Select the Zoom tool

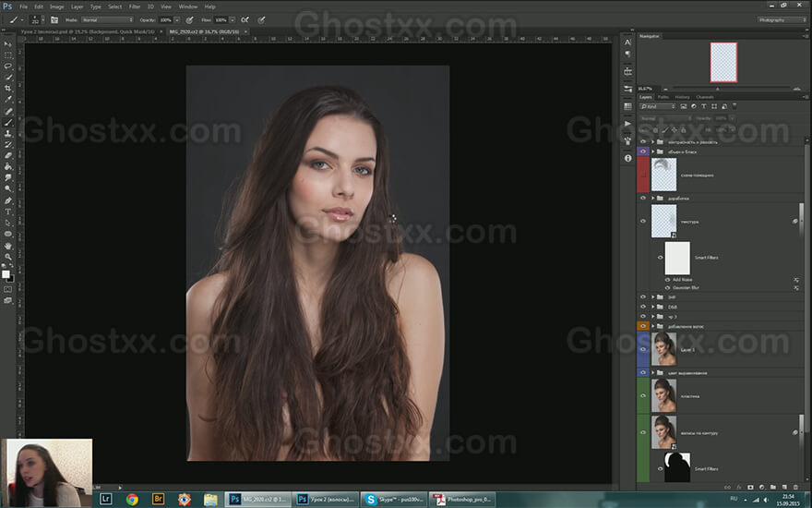[7, 257]
